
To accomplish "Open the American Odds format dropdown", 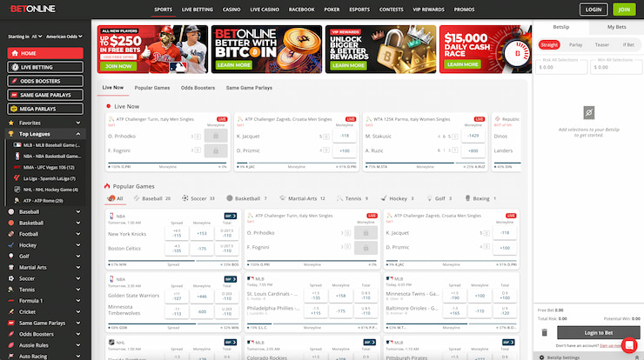I will click(x=66, y=37).
